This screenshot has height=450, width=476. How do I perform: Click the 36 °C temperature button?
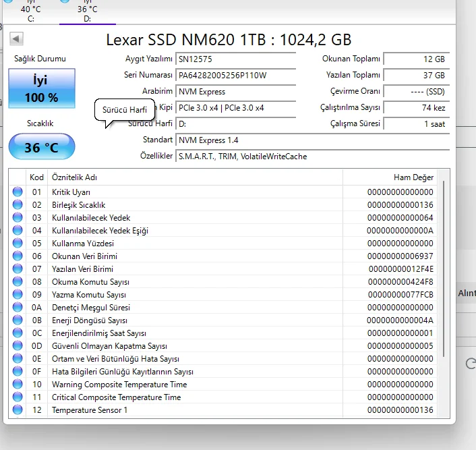[41, 147]
